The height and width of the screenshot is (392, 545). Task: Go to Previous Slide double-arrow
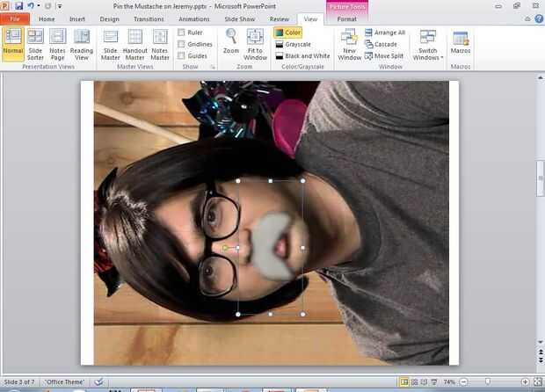pyautogui.click(x=541, y=352)
